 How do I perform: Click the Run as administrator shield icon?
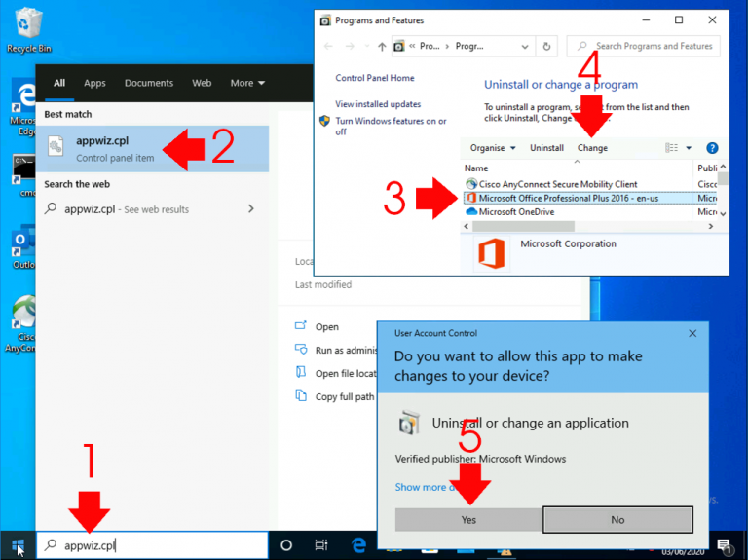pos(301,349)
